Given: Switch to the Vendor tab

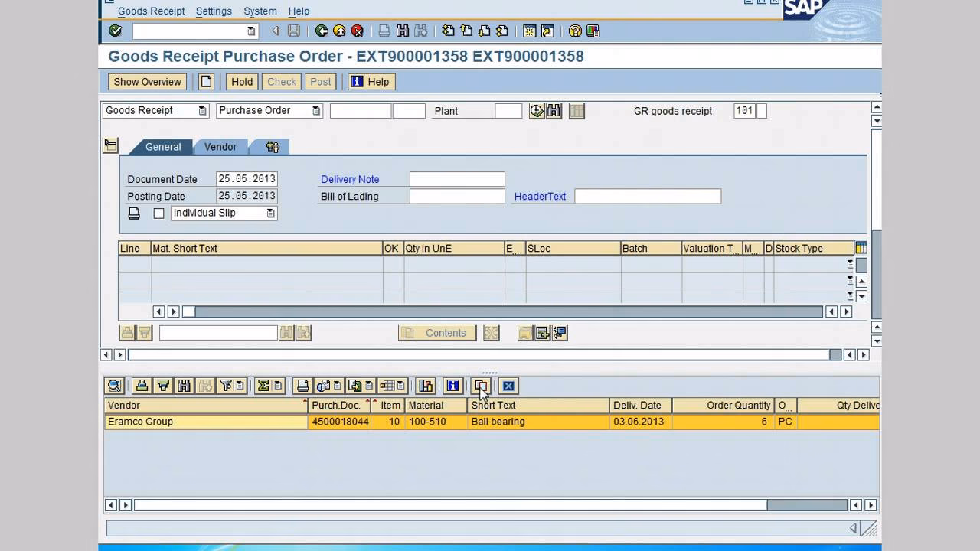Looking at the screenshot, I should pyautogui.click(x=220, y=146).
